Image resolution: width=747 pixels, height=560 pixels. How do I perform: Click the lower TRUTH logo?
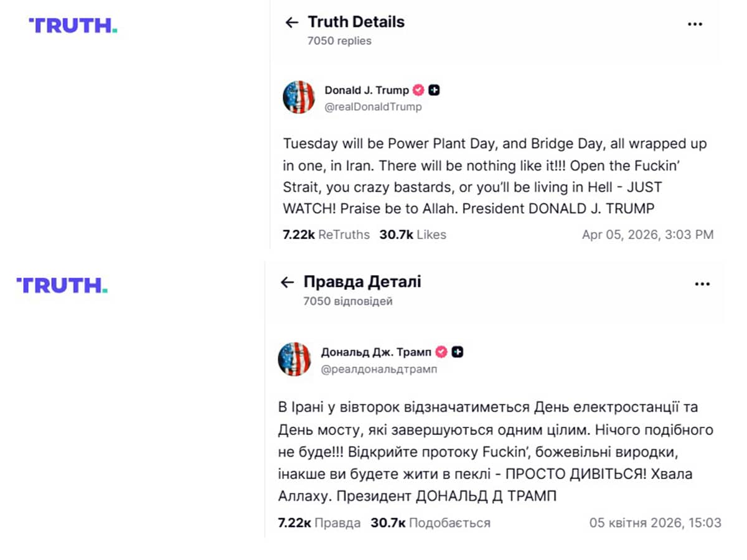click(x=62, y=285)
